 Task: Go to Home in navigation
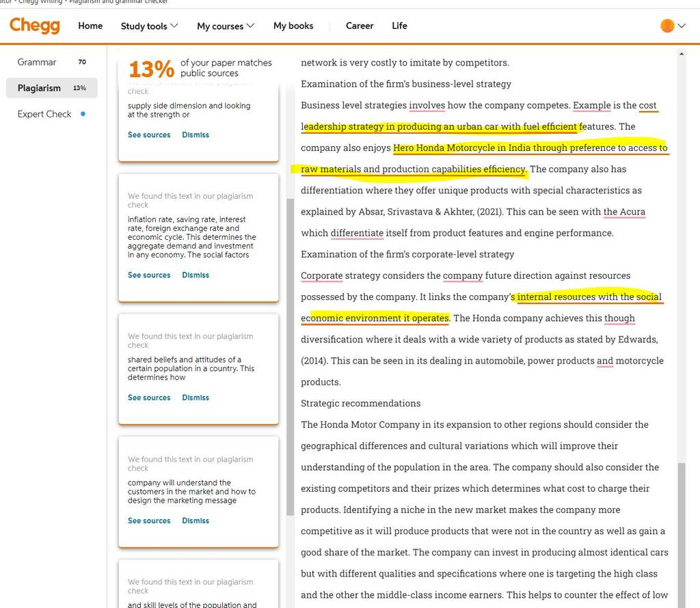pos(90,26)
